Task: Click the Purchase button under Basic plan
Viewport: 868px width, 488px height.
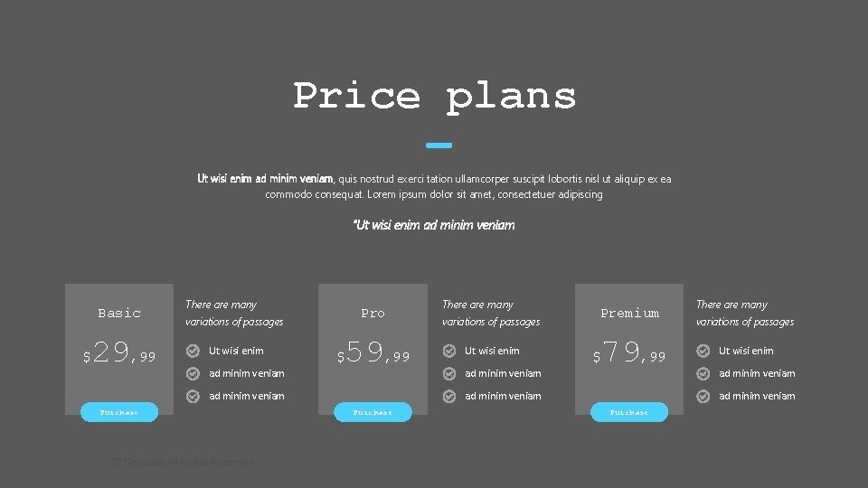Action: [x=119, y=412]
